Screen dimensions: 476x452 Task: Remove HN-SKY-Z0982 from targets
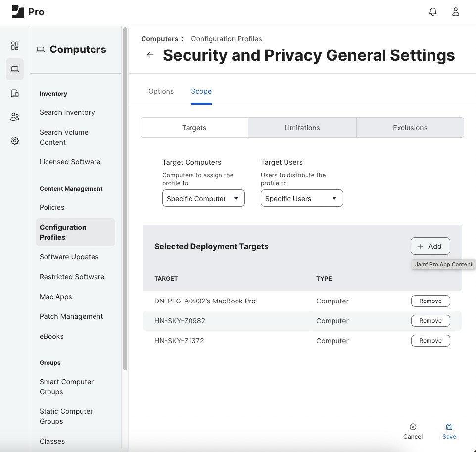[x=430, y=321]
